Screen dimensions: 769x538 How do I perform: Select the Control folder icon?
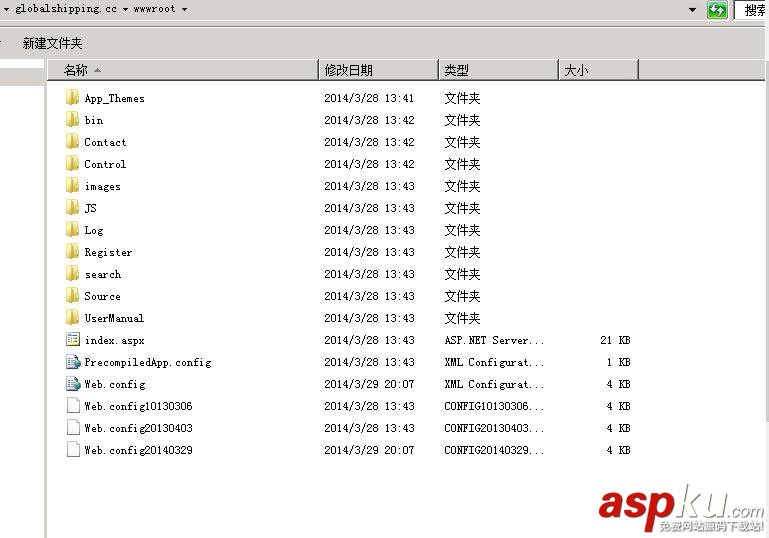click(x=73, y=164)
